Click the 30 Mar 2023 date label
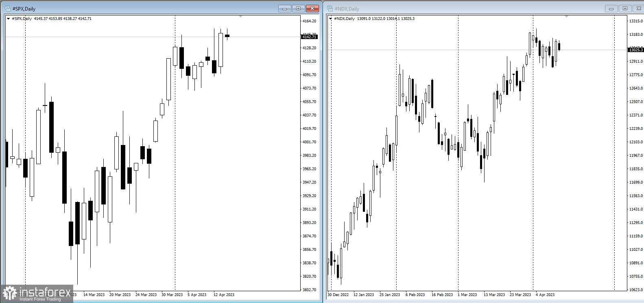Screen dimensions: 644x303 [x=172, y=295]
